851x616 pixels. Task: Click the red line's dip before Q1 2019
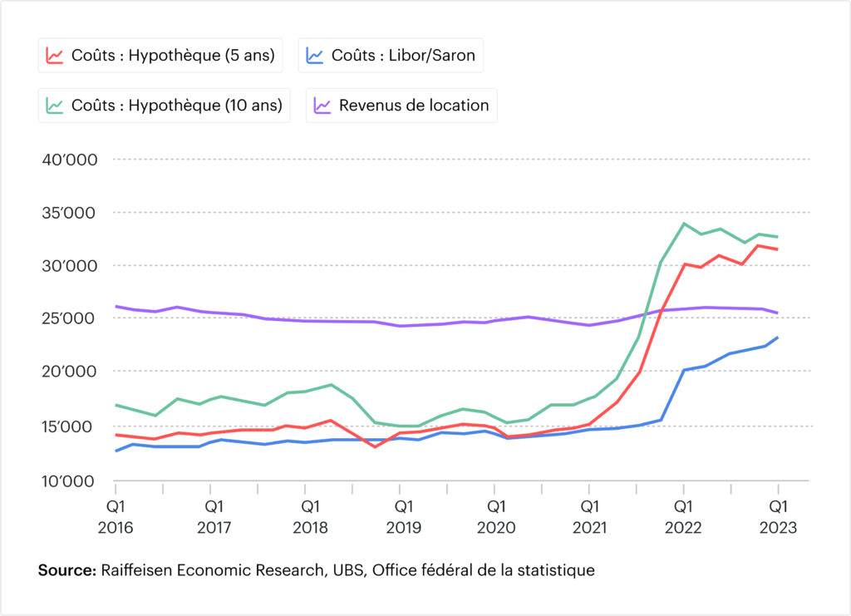(375, 446)
